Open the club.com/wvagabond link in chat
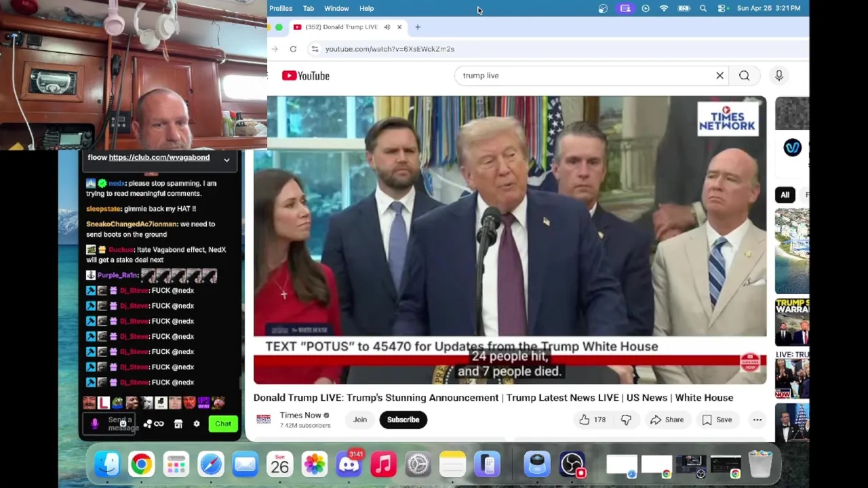The height and width of the screenshot is (488, 868). tap(159, 157)
